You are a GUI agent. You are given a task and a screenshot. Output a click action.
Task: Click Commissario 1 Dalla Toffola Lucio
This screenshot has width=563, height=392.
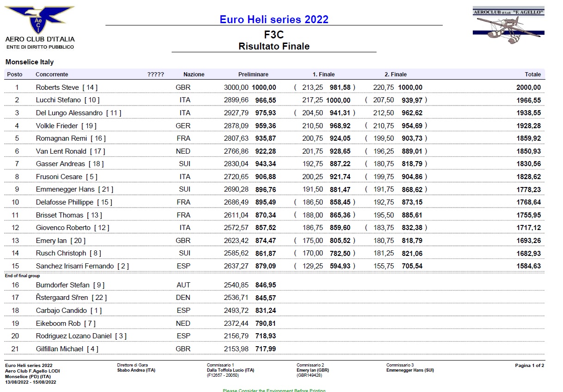tap(230, 370)
